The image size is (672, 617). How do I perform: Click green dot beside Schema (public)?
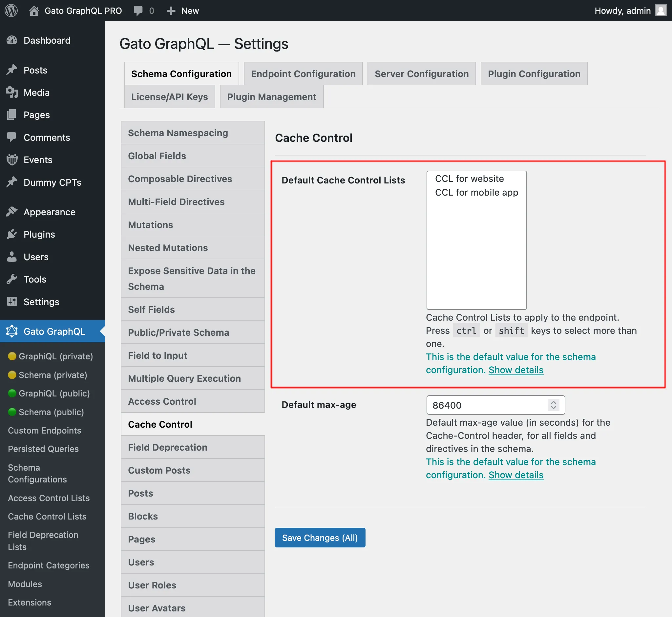pos(12,412)
